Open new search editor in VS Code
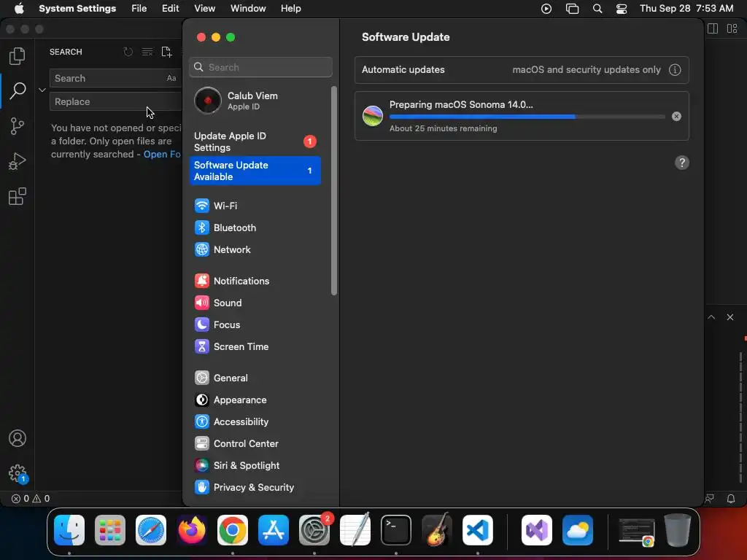This screenshot has height=560, width=747. tap(166, 52)
